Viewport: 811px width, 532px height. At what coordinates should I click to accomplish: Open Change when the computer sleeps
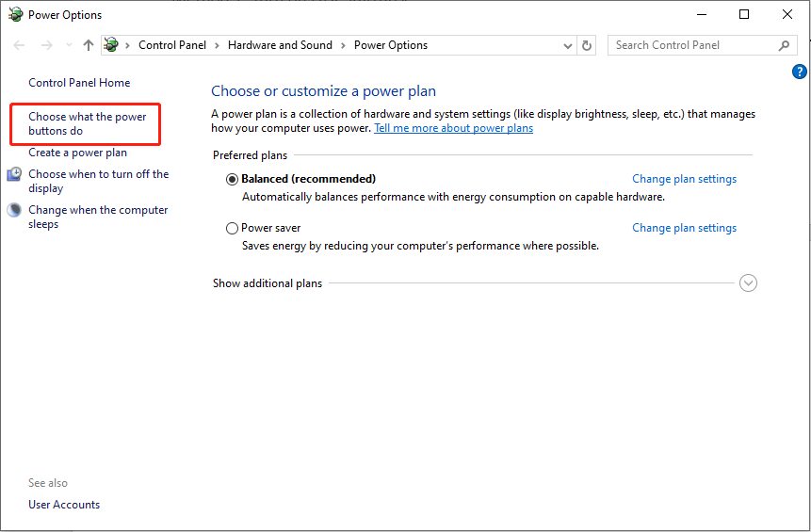pos(98,218)
